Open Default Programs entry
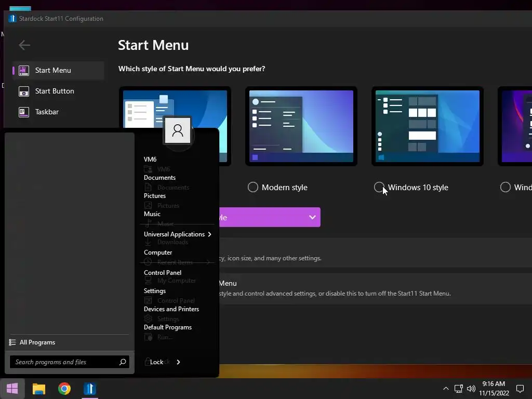This screenshot has height=399, width=532. coord(168,327)
